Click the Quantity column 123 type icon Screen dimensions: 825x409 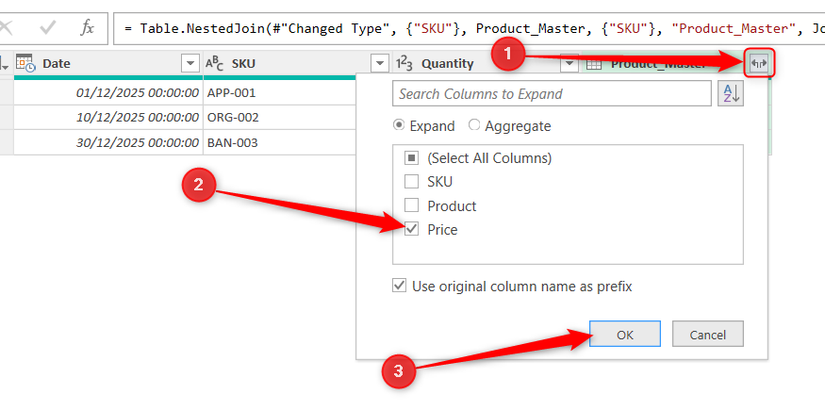(404, 64)
